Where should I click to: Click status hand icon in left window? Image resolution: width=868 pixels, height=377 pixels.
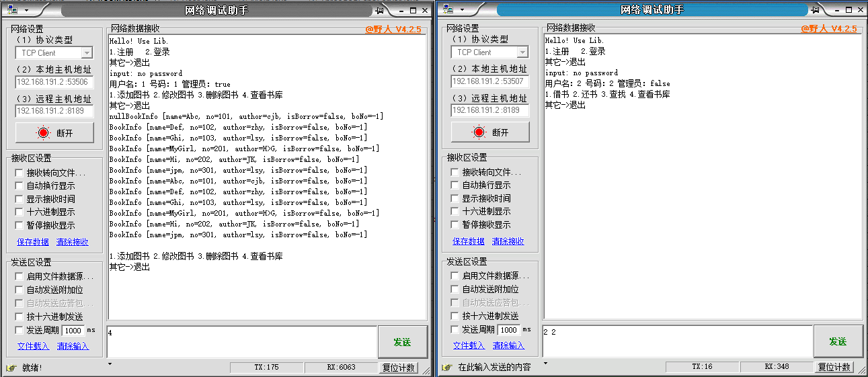pos(11,368)
